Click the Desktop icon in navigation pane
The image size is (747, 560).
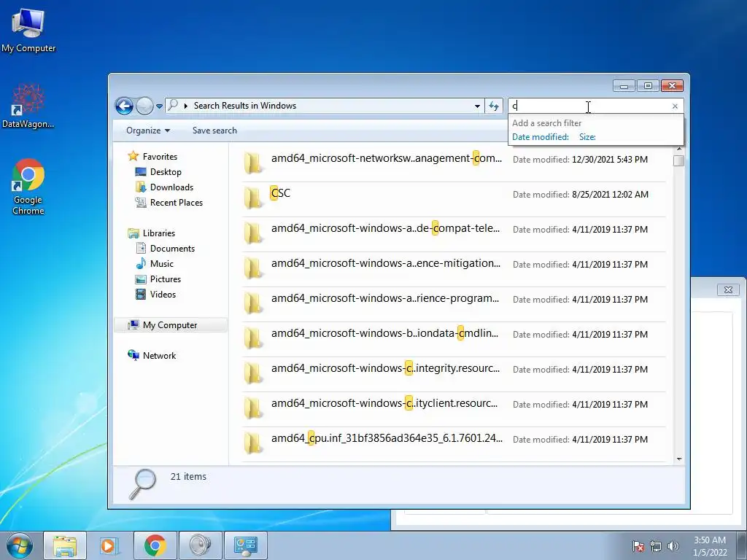pos(141,171)
